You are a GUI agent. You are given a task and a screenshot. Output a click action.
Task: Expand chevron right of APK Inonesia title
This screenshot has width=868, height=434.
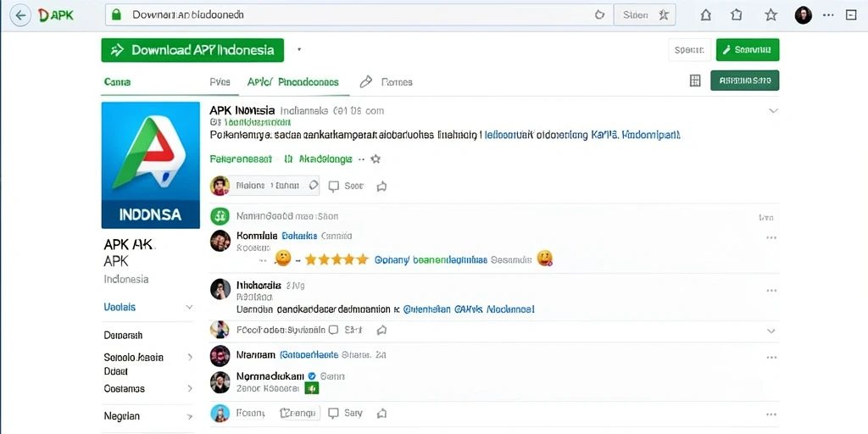[x=773, y=111]
